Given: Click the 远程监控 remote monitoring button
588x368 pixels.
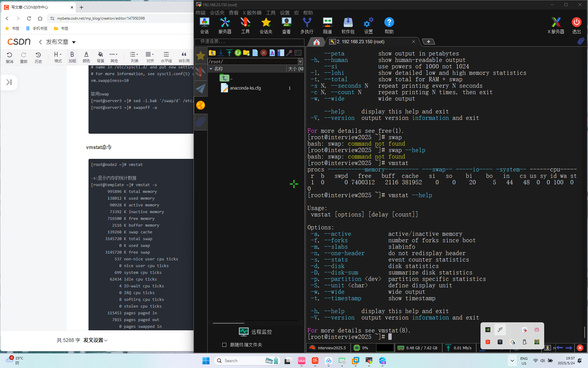Looking at the screenshot, I should [255, 332].
